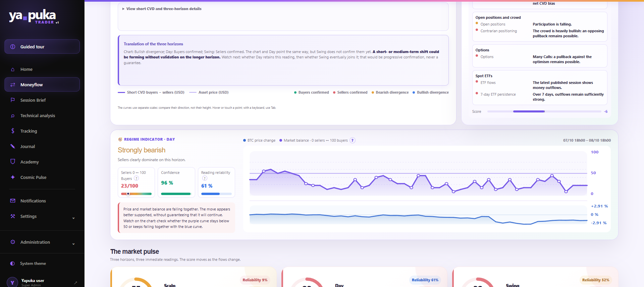Click the Technical analysis magnifier icon

click(x=13, y=116)
